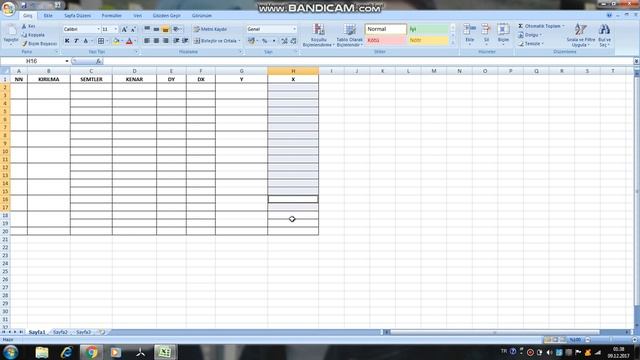The width and height of the screenshot is (640, 360).
Task: Select the Biçim Boyacısı format painter
Action: [x=40, y=43]
